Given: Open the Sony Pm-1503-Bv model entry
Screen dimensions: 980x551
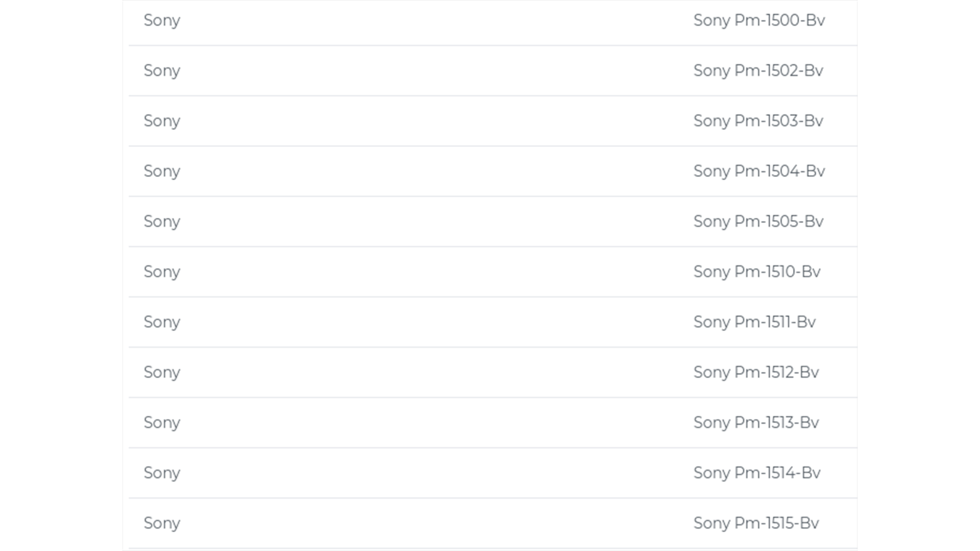Looking at the screenshot, I should pyautogui.click(x=758, y=121).
